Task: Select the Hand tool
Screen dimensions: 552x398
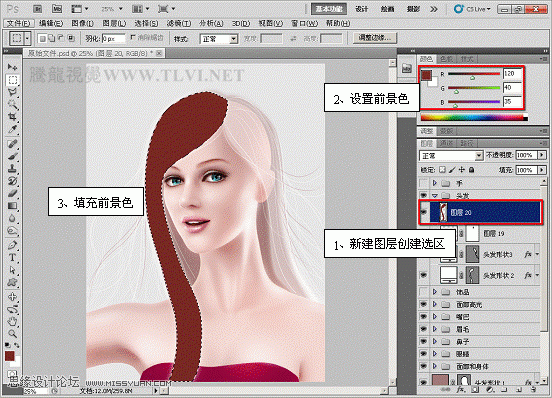Action: pos(13,321)
